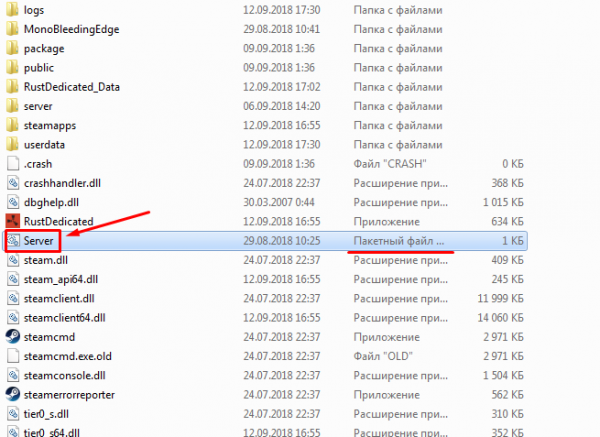
Task: Select the RustDedicated_Data folder icon
Action: (x=12, y=87)
